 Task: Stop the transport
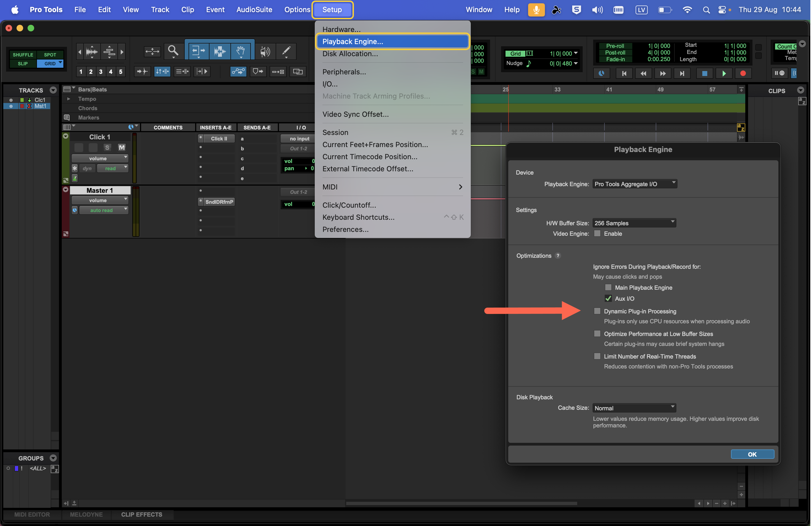point(704,73)
